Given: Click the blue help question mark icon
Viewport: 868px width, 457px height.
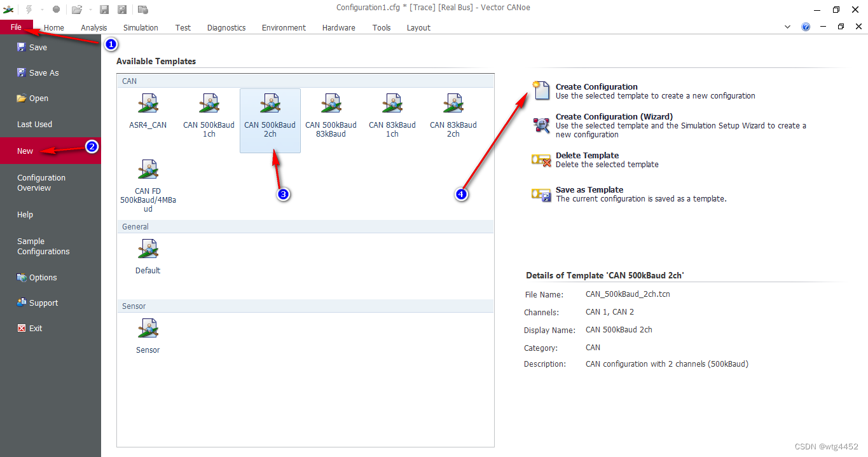Looking at the screenshot, I should click(806, 27).
